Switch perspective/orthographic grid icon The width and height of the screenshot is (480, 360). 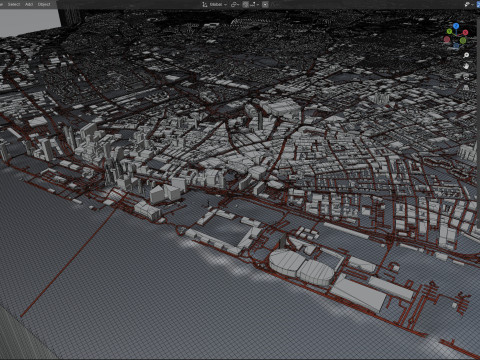pyautogui.click(x=466, y=88)
